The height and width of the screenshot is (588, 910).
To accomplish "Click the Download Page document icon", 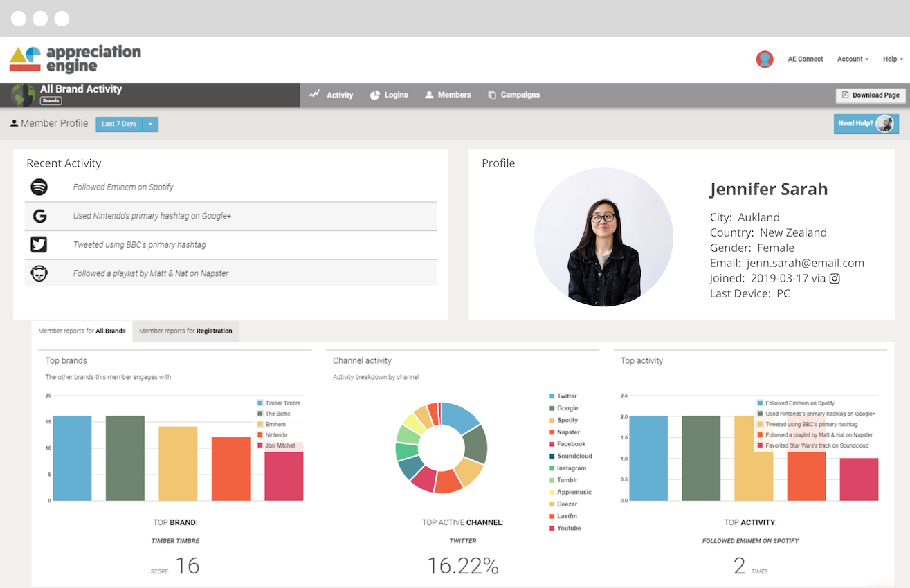I will (x=845, y=95).
